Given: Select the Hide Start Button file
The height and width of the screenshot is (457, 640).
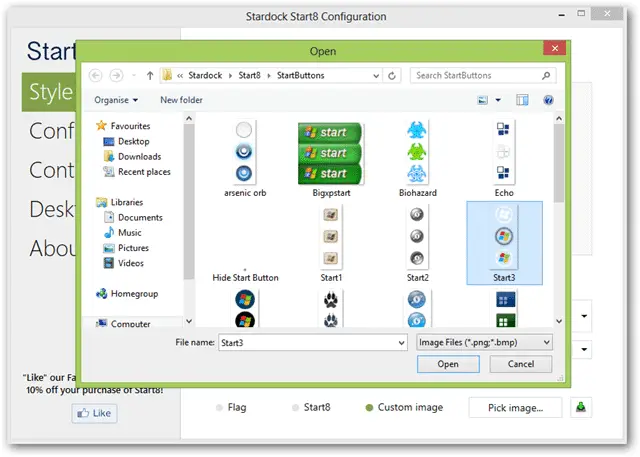Looking at the screenshot, I should [245, 277].
